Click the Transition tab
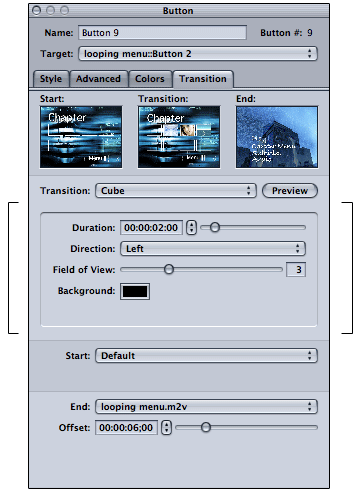361x496 pixels. [203, 79]
